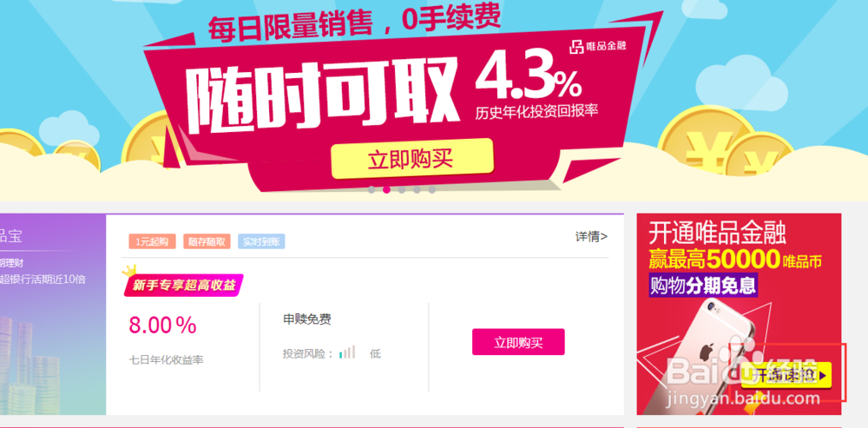Select the fourth carousel dot
Viewport: 868px width, 428px height.
pos(417,189)
